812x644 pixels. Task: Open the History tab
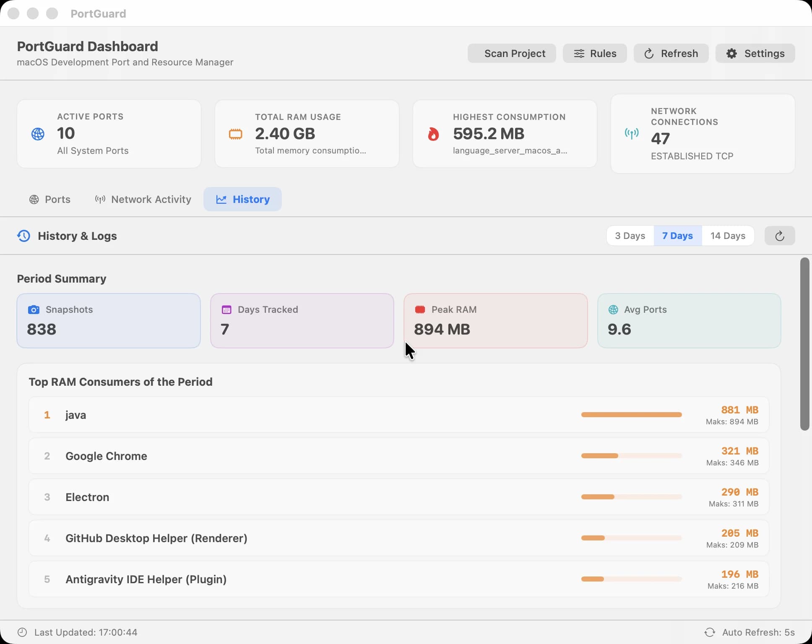coord(242,199)
